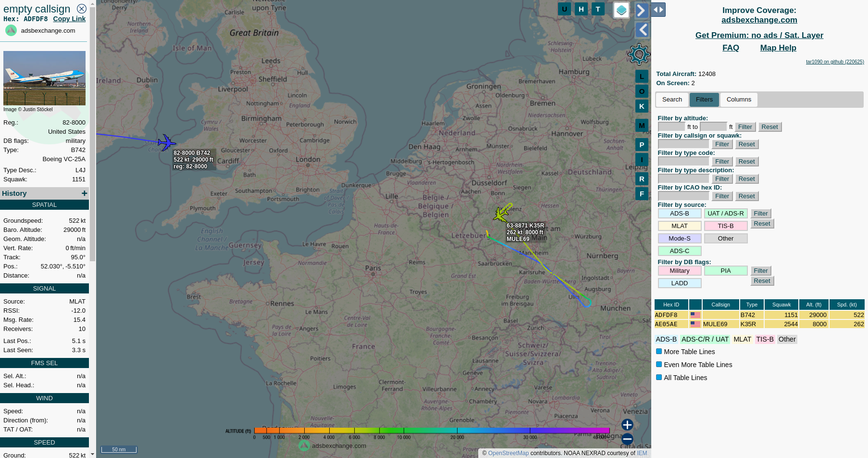Click the F map option button

[x=642, y=194]
